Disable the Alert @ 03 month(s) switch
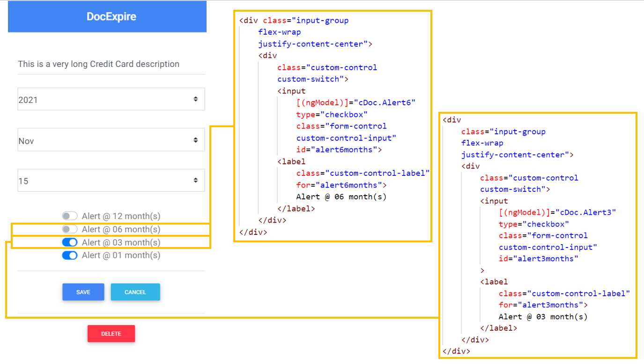Screen dimensions: 644x364 point(70,242)
